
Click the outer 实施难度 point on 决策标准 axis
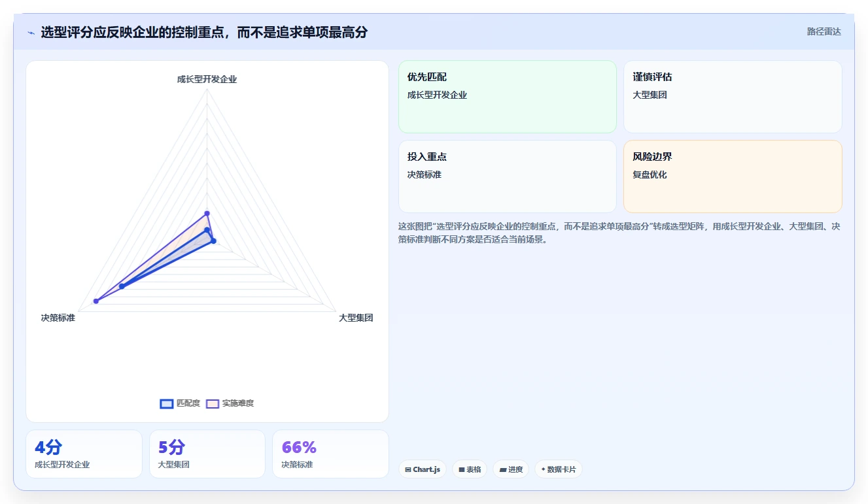click(x=96, y=301)
